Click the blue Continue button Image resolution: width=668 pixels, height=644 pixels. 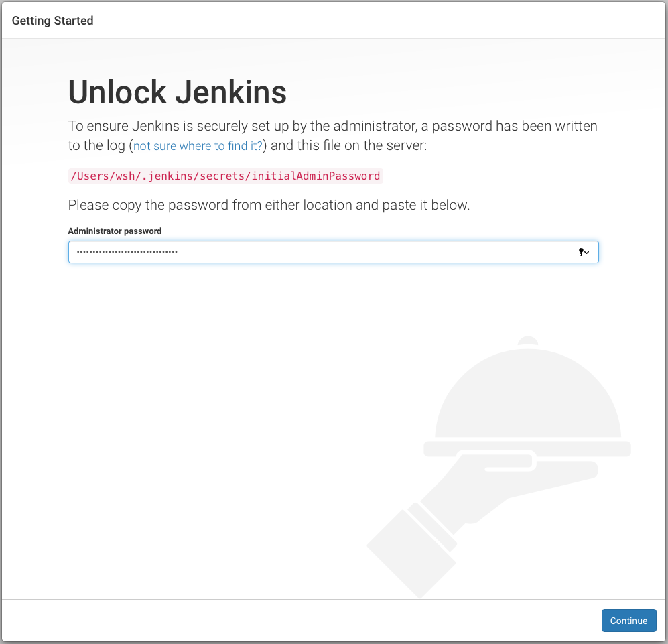click(x=628, y=620)
